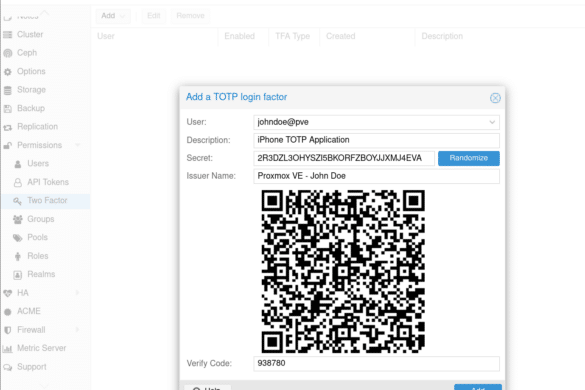The image size is (585, 390).
Task: Select the Two Factor menu entry
Action: pyautogui.click(x=47, y=200)
